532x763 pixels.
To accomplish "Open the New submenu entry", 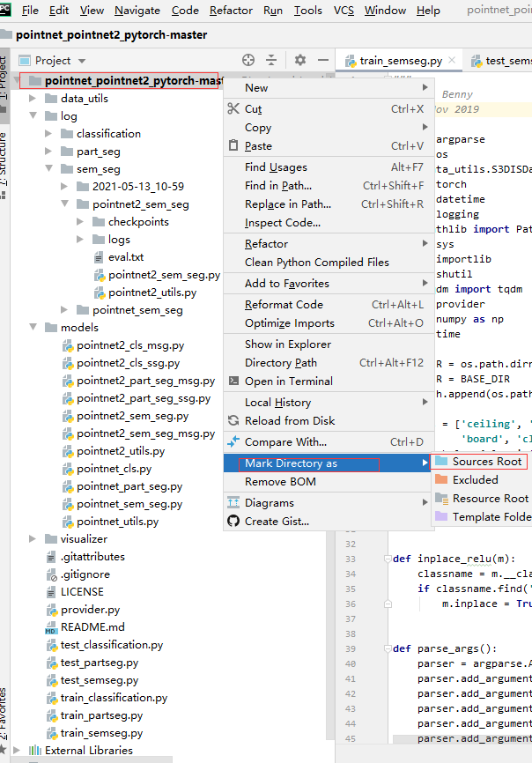I will (x=329, y=87).
